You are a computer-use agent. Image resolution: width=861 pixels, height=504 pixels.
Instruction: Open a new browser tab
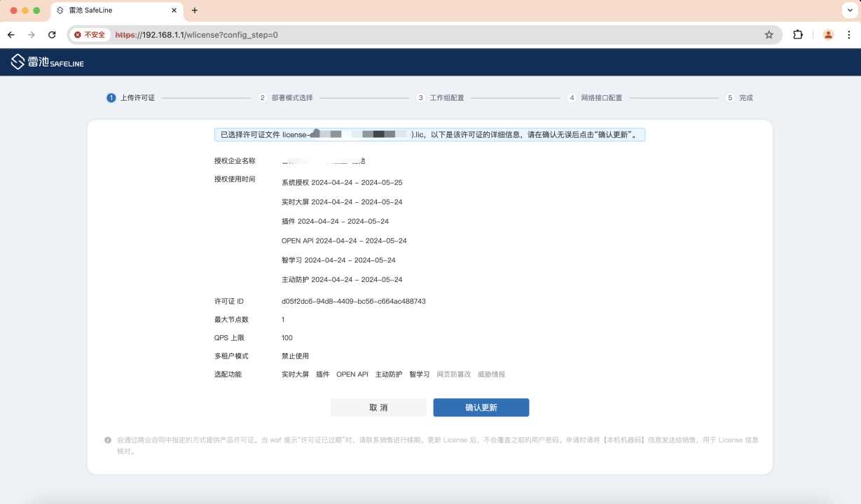[x=195, y=10]
